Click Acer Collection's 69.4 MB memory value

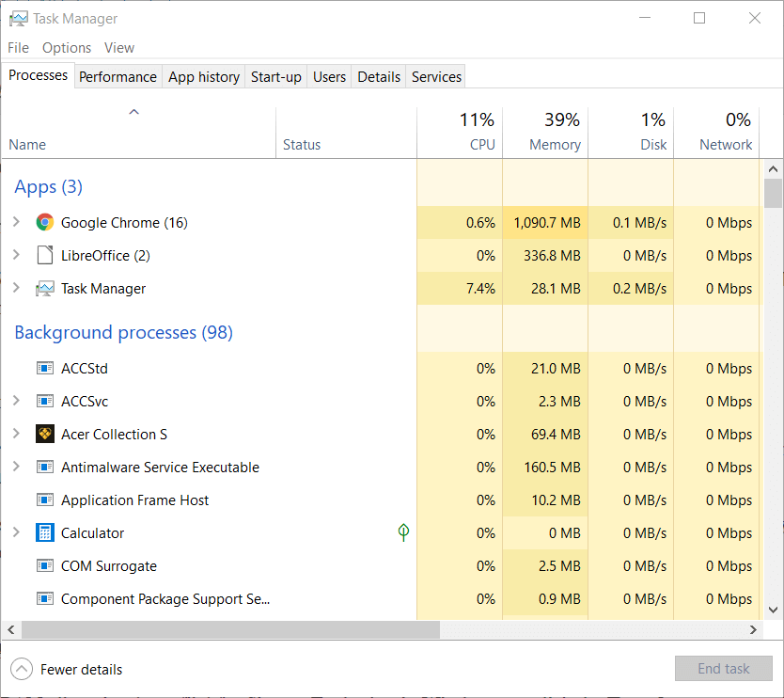tap(556, 435)
